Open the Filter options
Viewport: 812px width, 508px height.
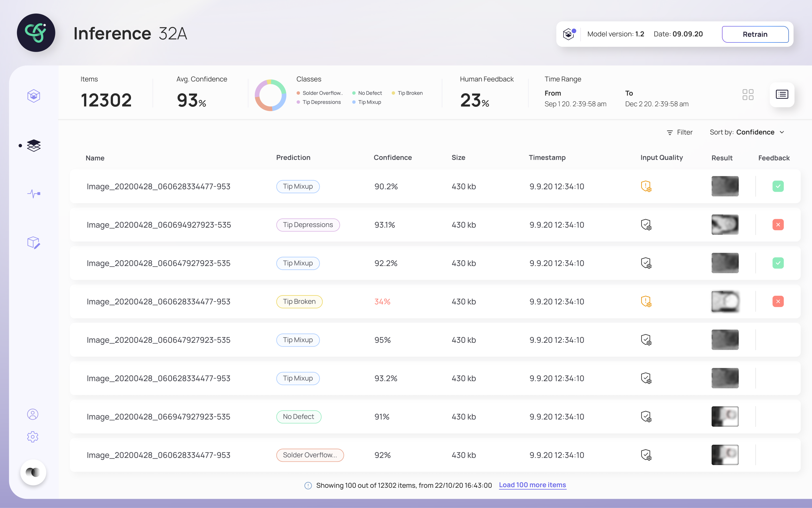[x=680, y=132]
